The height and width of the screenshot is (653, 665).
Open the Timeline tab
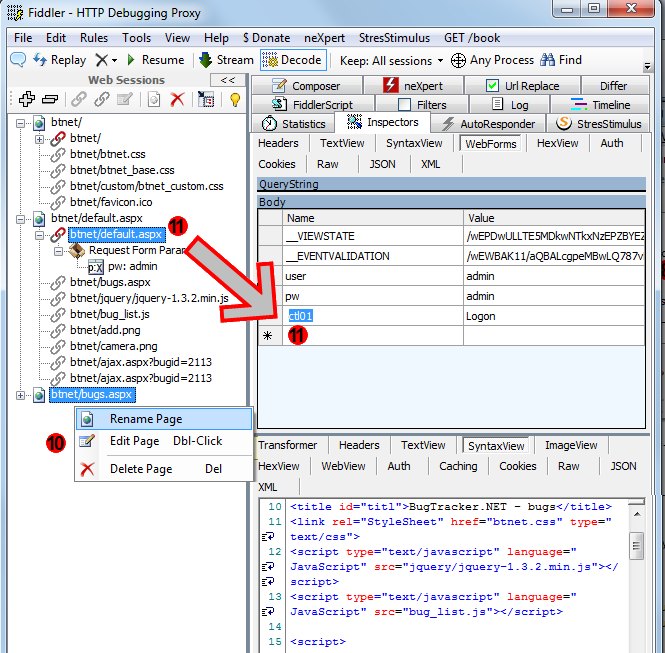600,104
